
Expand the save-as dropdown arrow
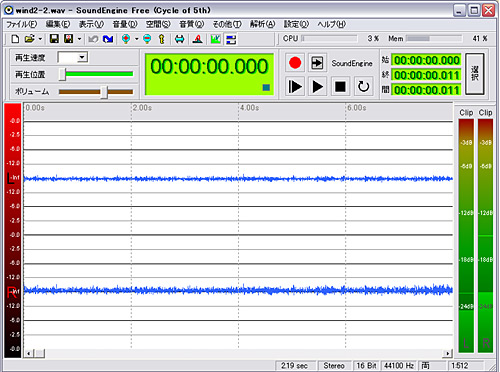[79, 39]
